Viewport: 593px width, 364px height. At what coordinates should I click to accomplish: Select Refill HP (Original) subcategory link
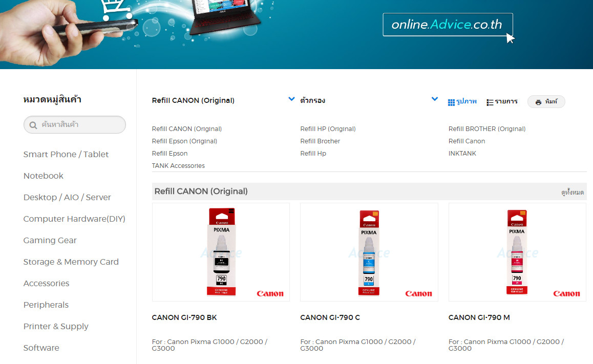(x=328, y=129)
